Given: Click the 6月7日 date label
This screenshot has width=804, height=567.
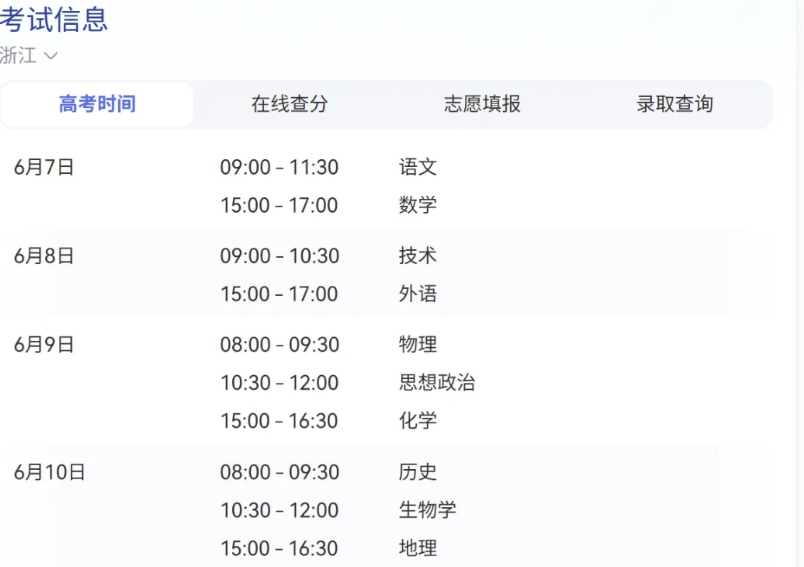Looking at the screenshot, I should (x=44, y=167).
